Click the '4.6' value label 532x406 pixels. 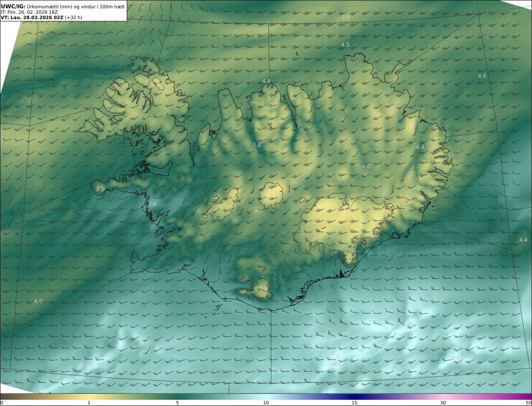[482, 76]
